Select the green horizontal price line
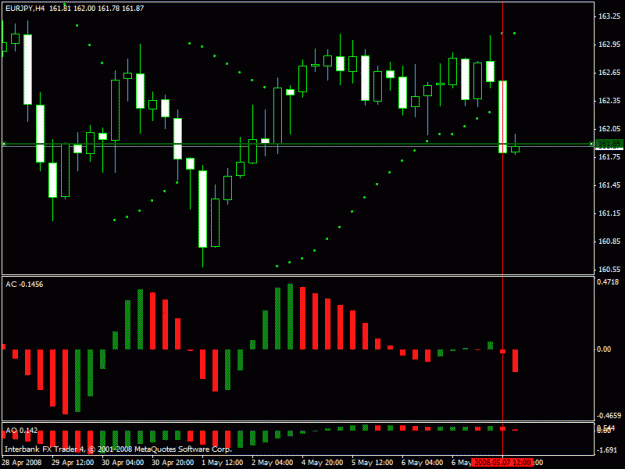The image size is (625, 469). 297,143
